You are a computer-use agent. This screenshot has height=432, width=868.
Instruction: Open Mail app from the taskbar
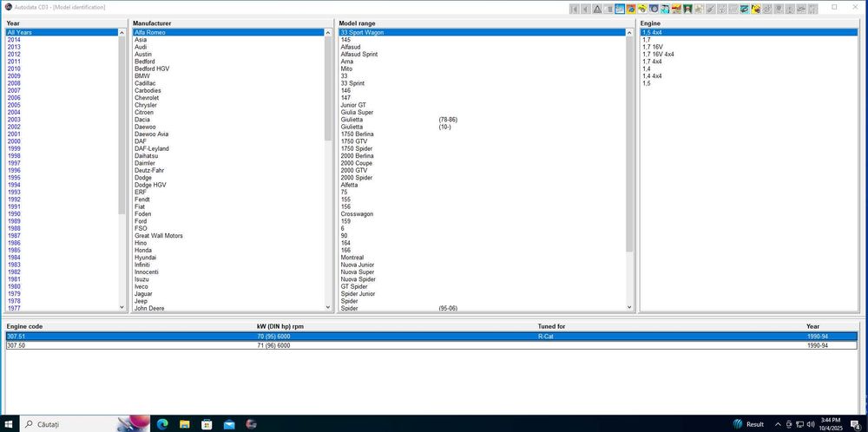click(x=228, y=424)
